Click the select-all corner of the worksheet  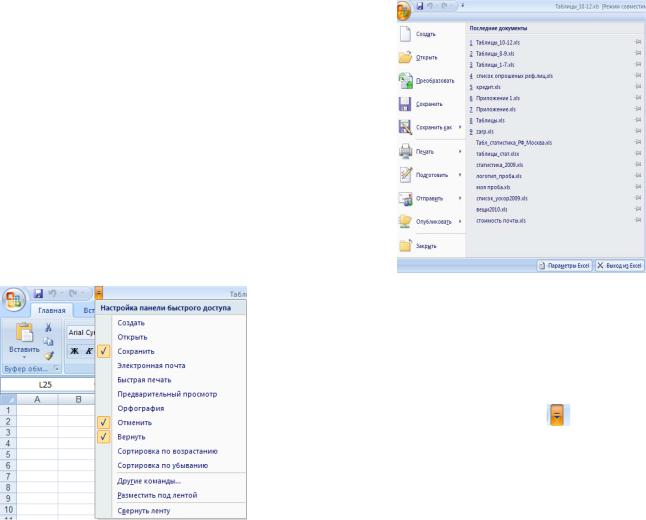pyautogui.click(x=8, y=399)
